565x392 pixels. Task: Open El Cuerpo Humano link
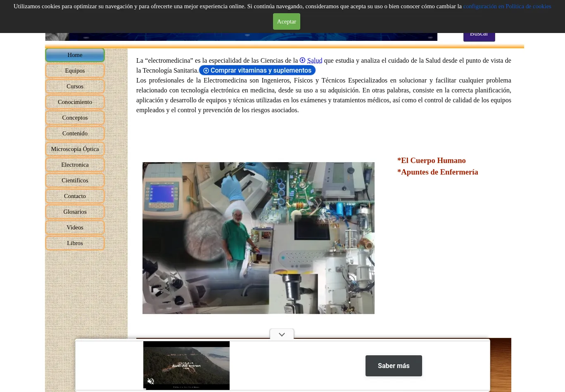pos(431,161)
